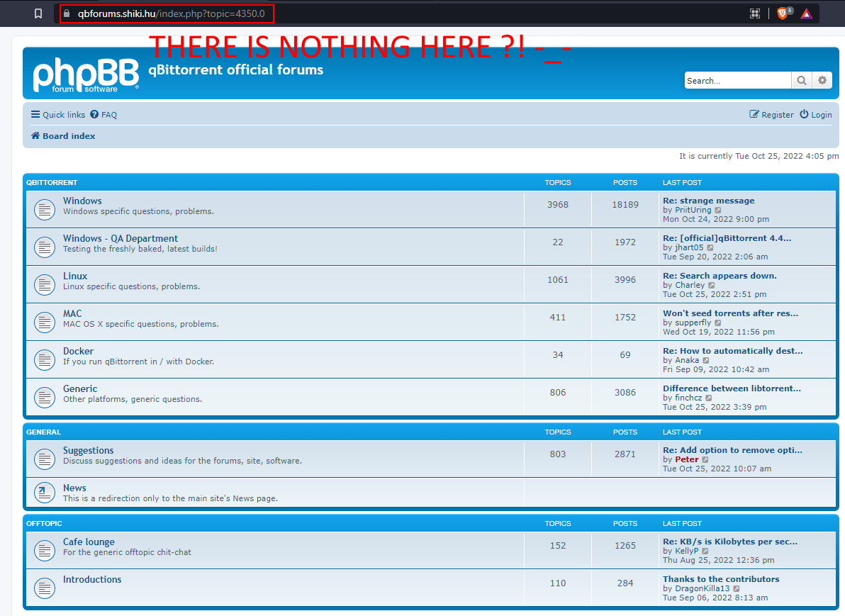Open the Windows forum link

[82, 201]
